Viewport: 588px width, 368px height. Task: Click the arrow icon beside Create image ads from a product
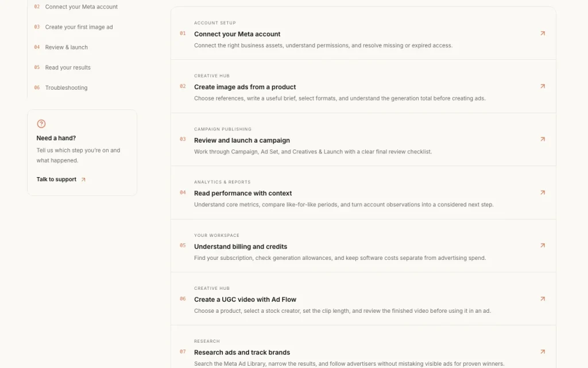pyautogui.click(x=543, y=86)
